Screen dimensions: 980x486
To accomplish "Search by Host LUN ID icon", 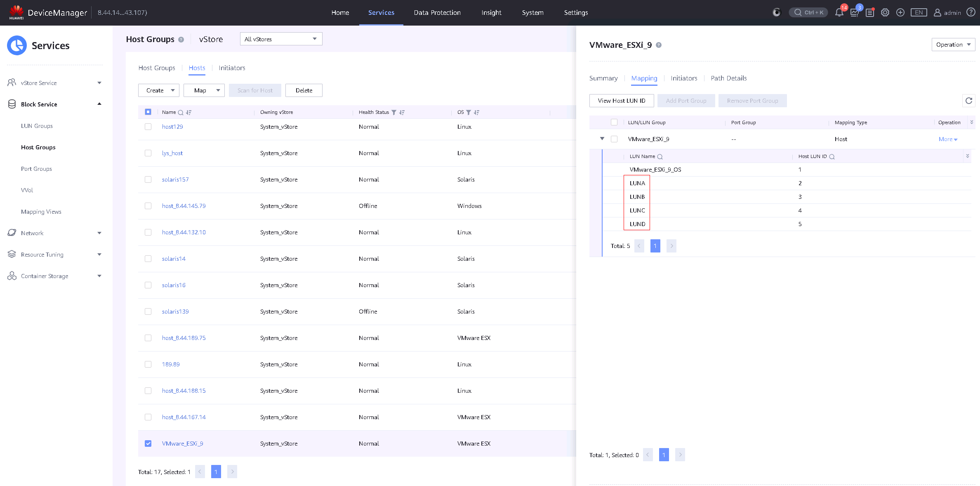I will click(832, 157).
